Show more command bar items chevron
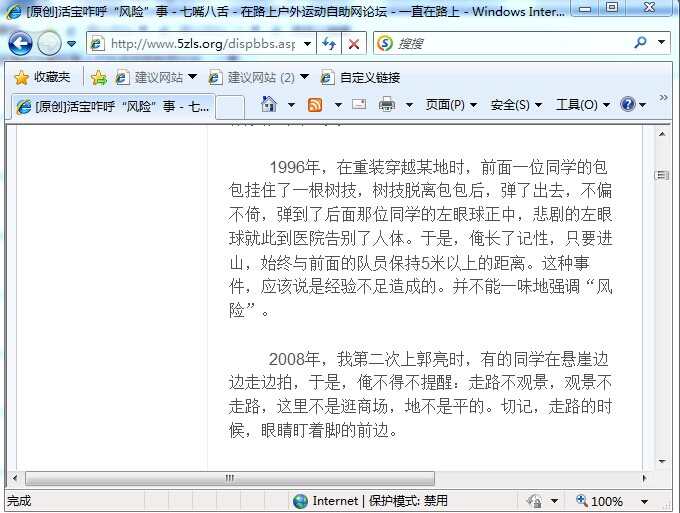This screenshot has width=680, height=513. (x=663, y=98)
